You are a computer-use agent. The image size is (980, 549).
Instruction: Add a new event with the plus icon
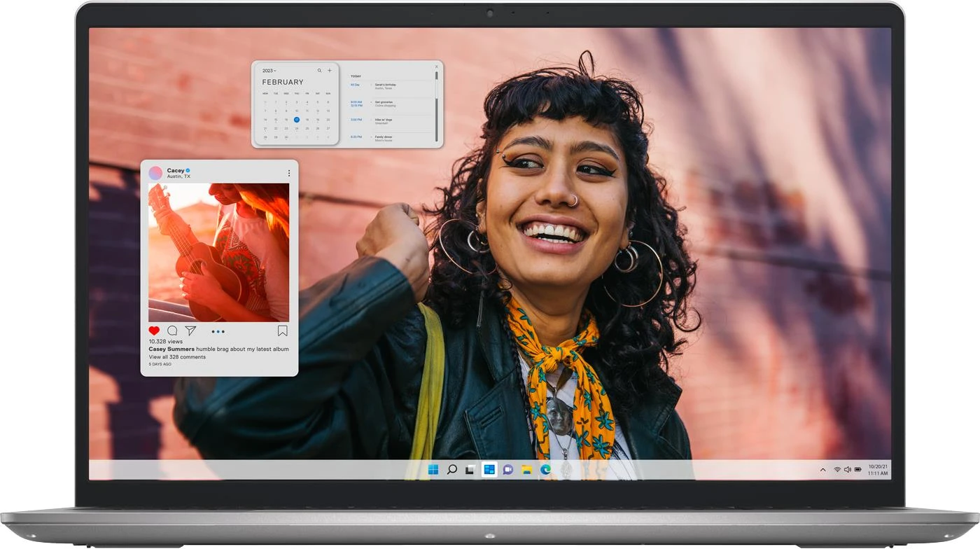(x=330, y=71)
